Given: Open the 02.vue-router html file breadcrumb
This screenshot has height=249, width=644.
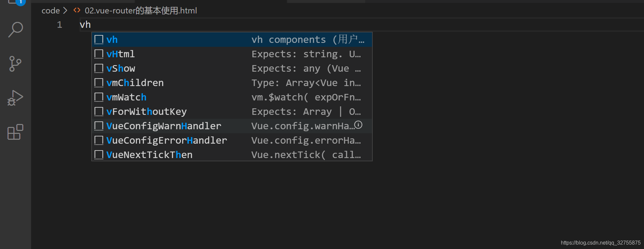Looking at the screenshot, I should [x=141, y=10].
